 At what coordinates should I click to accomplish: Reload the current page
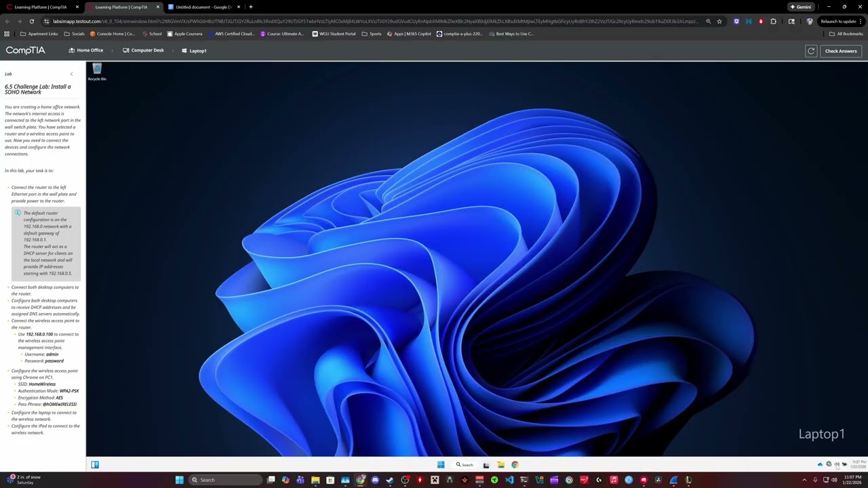click(x=31, y=21)
